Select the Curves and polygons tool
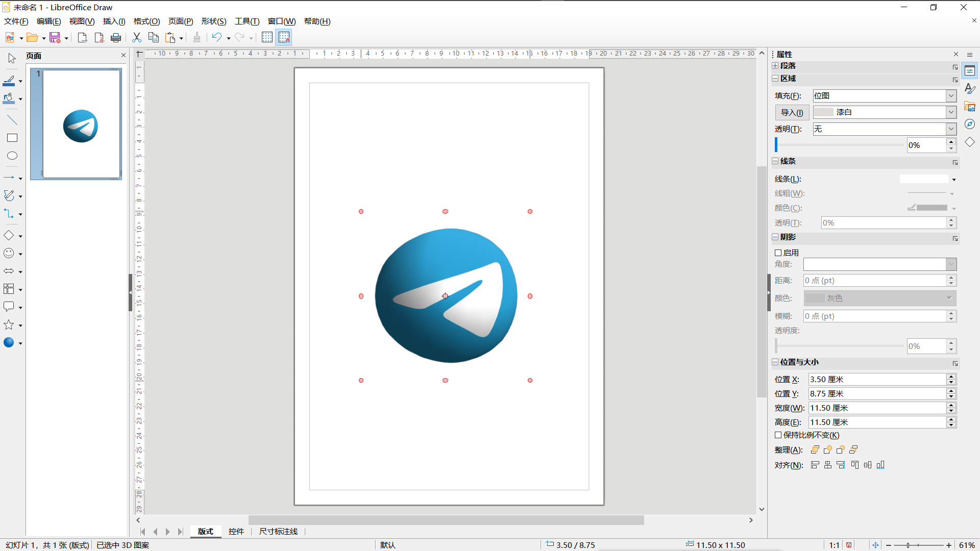The height and width of the screenshot is (551, 980). [x=9, y=195]
